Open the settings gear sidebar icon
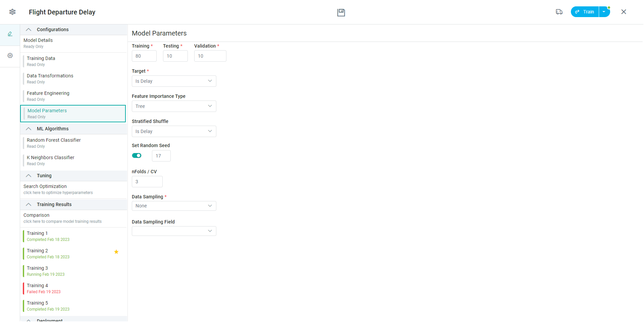 10,56
